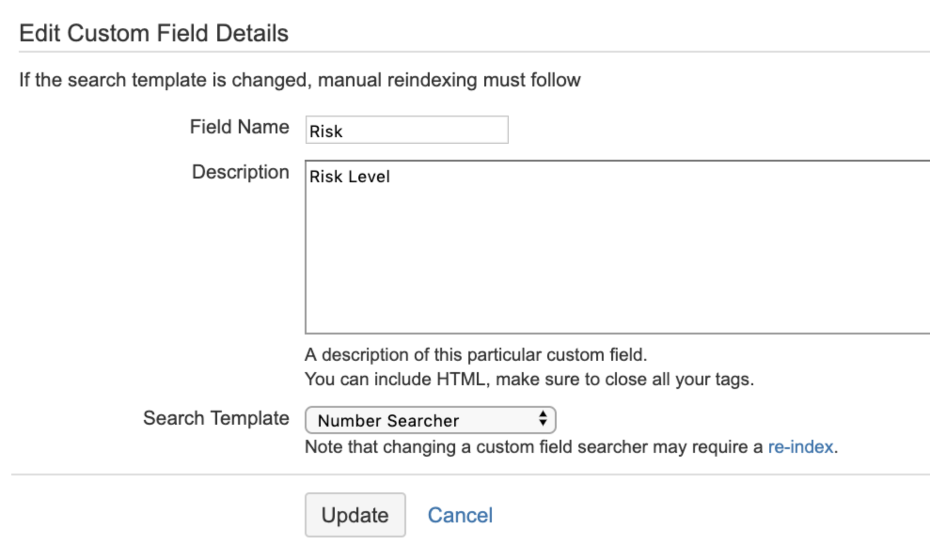Click inside the Description text area
Screen dimensions: 930x560
617,247
